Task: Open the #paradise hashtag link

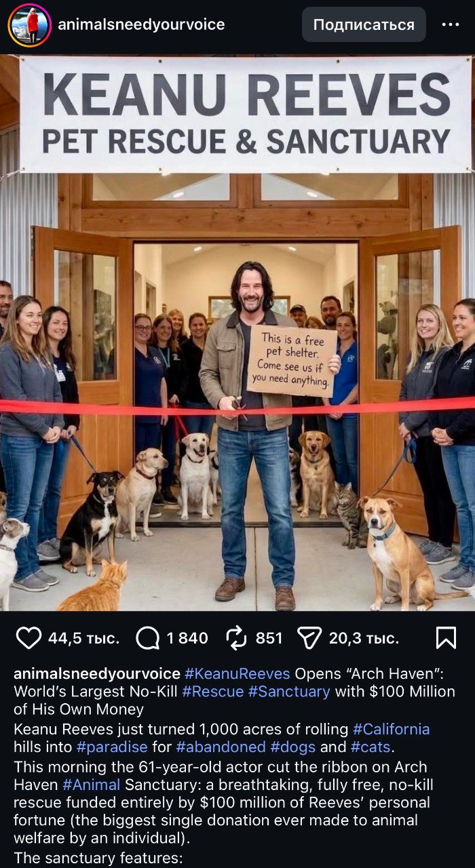Action: [112, 747]
